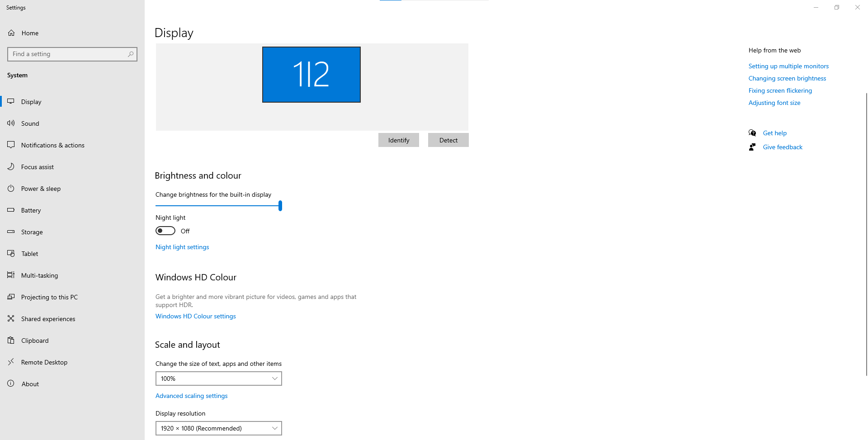Screen dimensions: 868x440
Task: Click the Remote Desktop icon
Action: pyautogui.click(x=11, y=362)
